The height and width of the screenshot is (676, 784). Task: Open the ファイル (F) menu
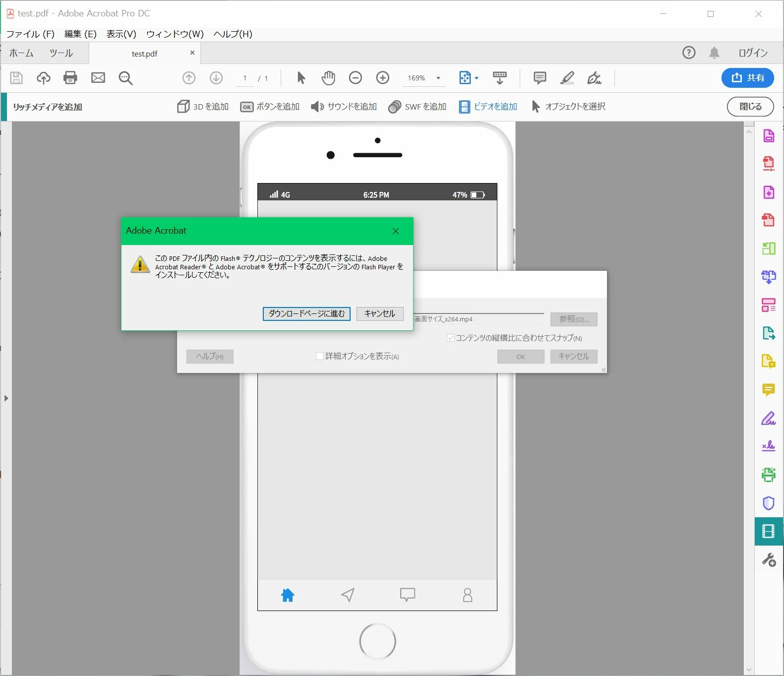(x=30, y=34)
